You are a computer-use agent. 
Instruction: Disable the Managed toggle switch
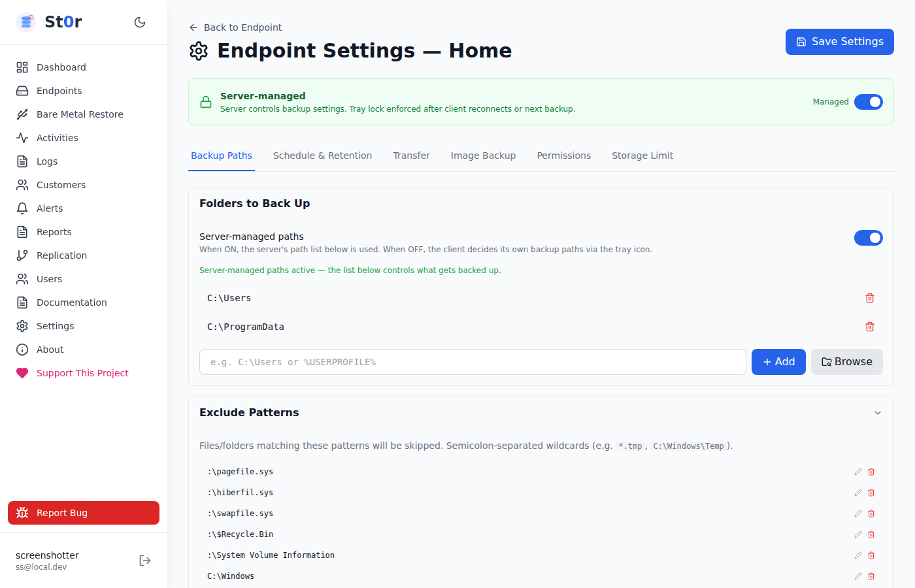pyautogui.click(x=869, y=102)
